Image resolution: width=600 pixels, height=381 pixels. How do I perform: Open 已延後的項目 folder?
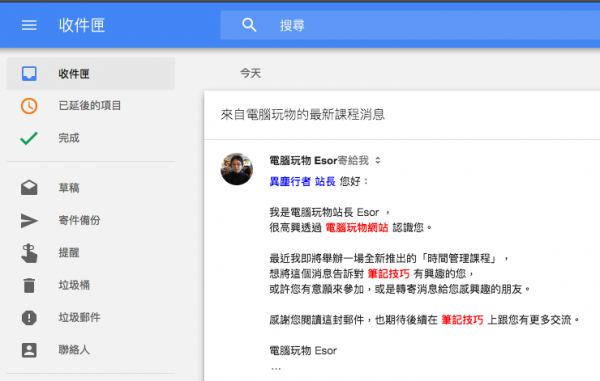click(x=91, y=106)
